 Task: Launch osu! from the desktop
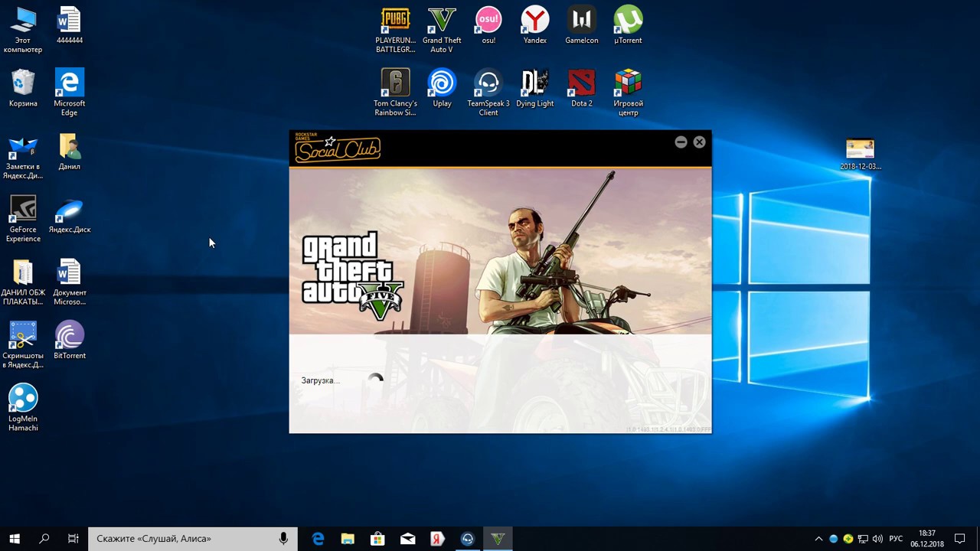click(x=488, y=25)
